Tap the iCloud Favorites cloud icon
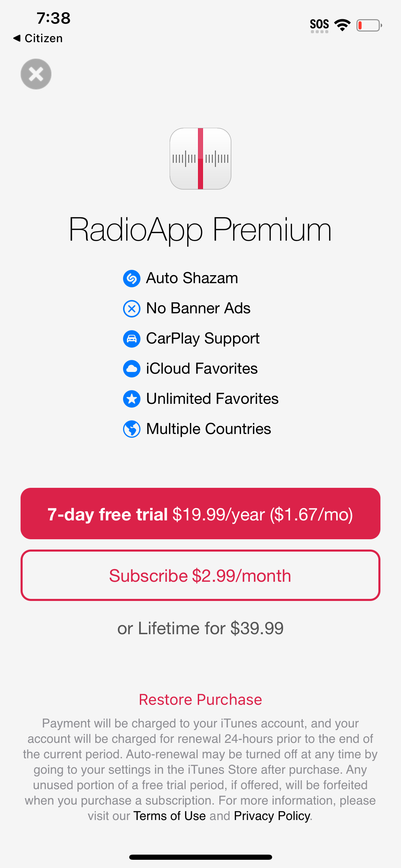 (132, 369)
